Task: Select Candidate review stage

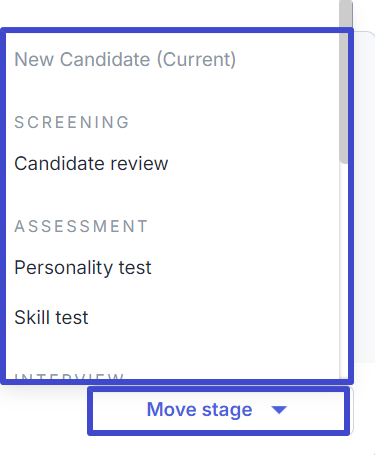Action: pos(91,163)
